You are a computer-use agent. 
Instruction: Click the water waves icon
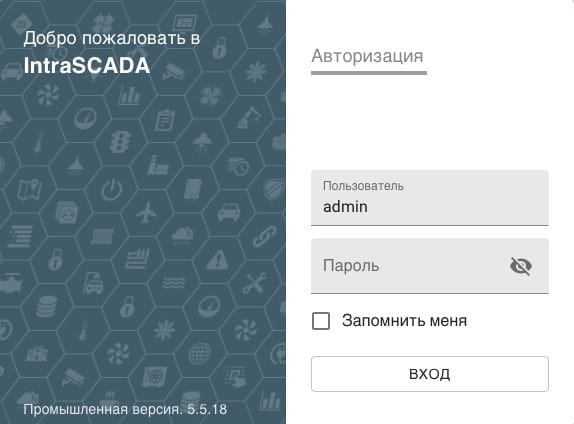(x=174, y=282)
